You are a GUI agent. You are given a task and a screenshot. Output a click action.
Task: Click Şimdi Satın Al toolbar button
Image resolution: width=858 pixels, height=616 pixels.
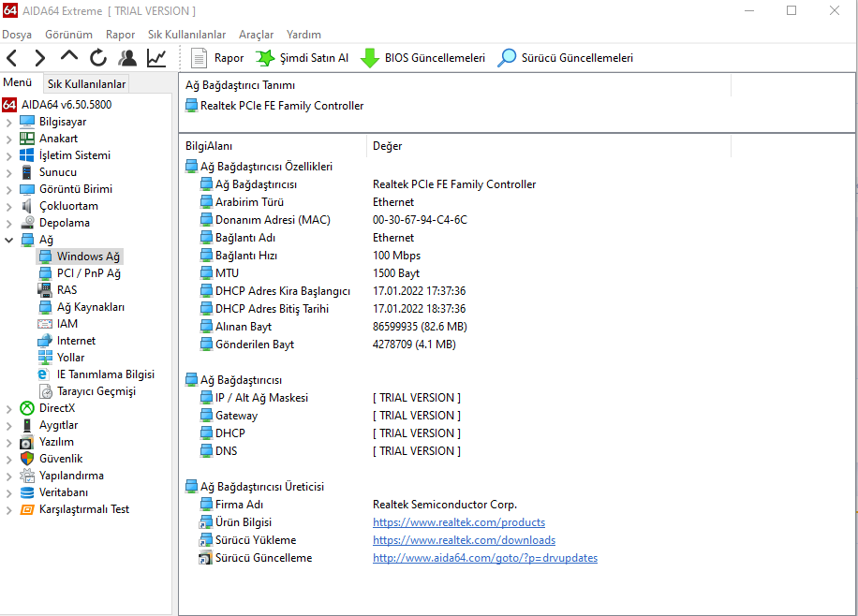(x=302, y=58)
